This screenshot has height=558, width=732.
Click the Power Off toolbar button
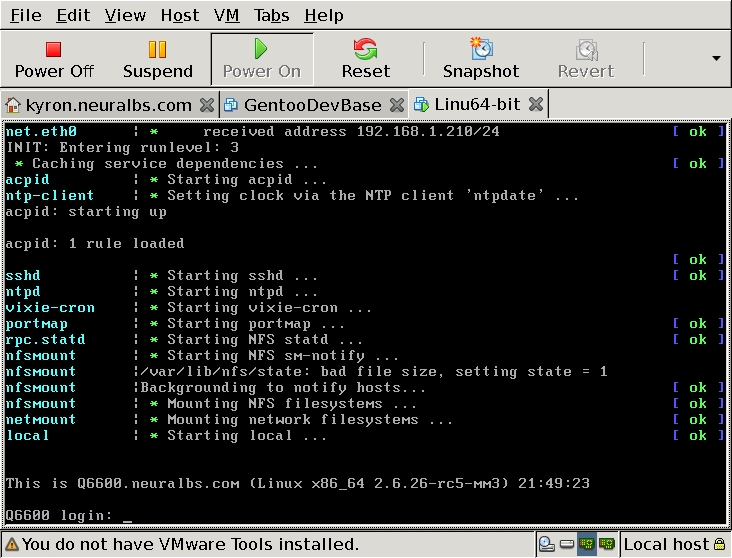[x=54, y=59]
